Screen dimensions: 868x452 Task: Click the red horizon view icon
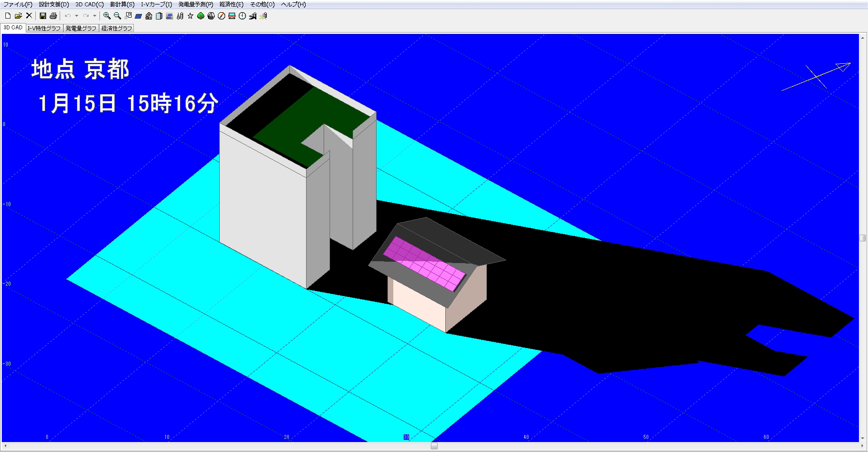tap(232, 16)
